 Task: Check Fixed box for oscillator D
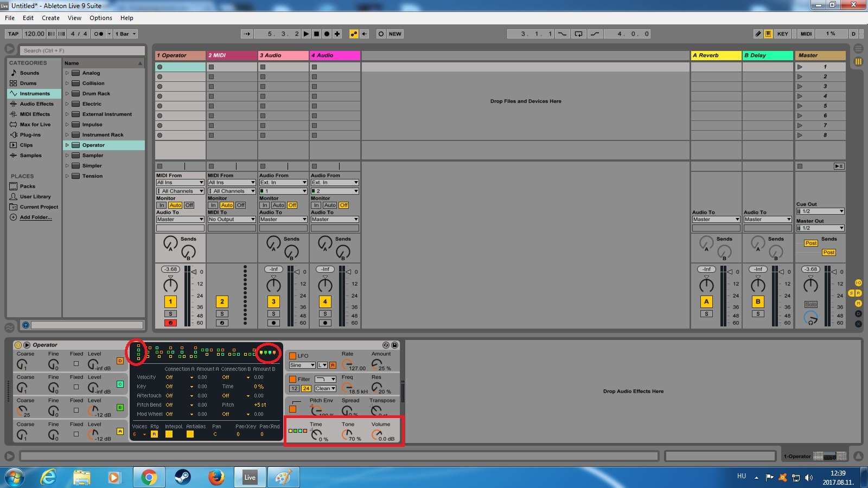click(x=76, y=364)
